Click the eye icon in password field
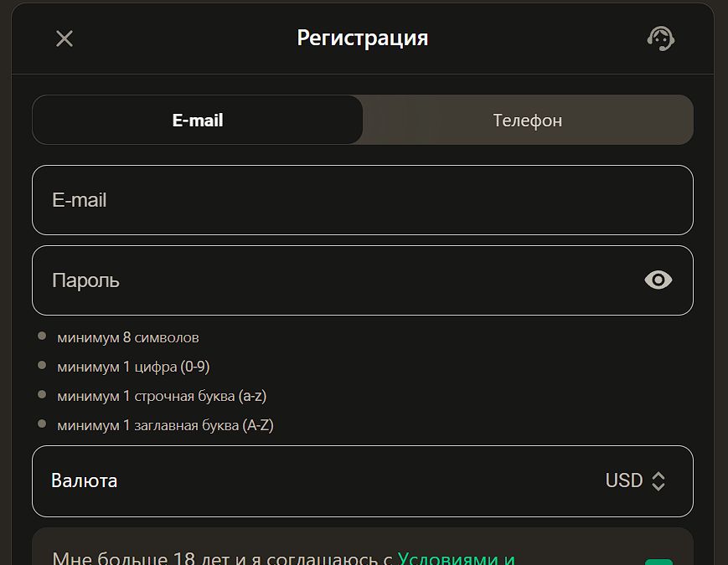 click(658, 280)
